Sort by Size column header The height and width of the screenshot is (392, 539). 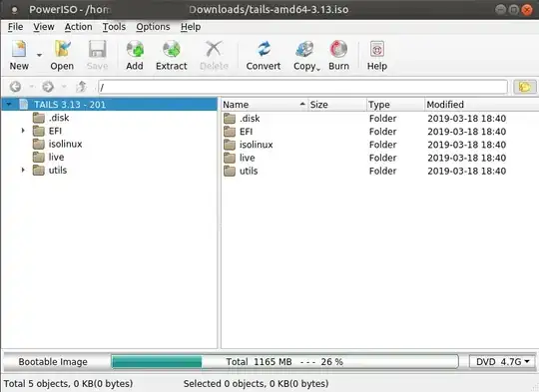click(337, 105)
